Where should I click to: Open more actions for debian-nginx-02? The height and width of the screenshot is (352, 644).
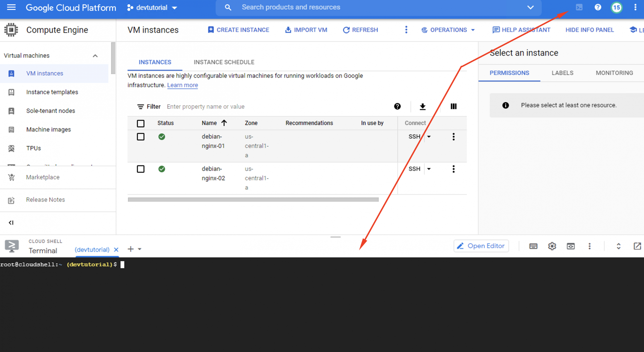click(454, 169)
